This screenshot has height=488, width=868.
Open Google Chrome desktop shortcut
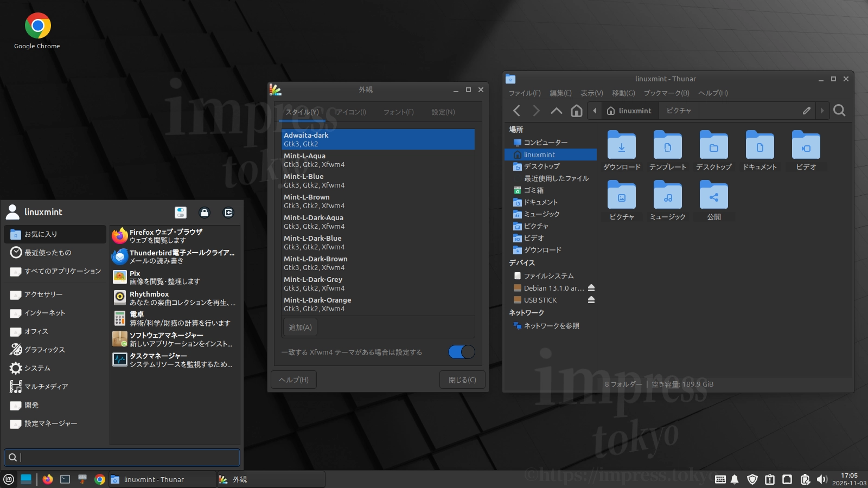pyautogui.click(x=37, y=31)
